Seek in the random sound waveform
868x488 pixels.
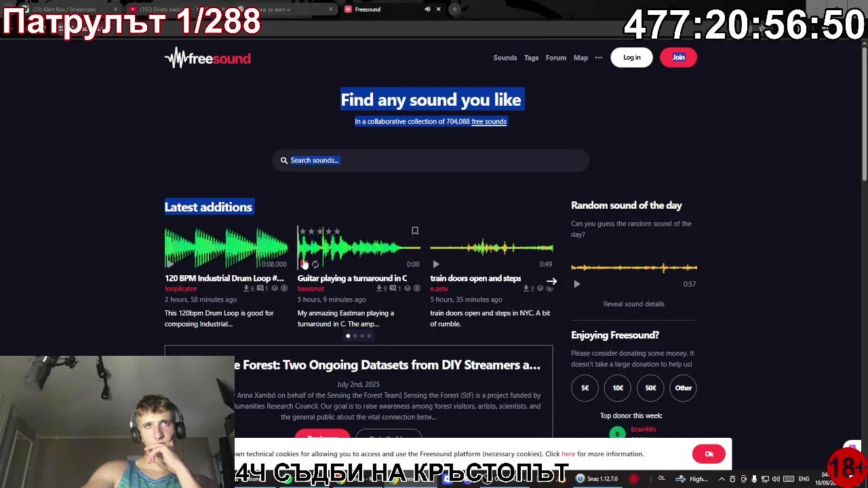point(634,268)
